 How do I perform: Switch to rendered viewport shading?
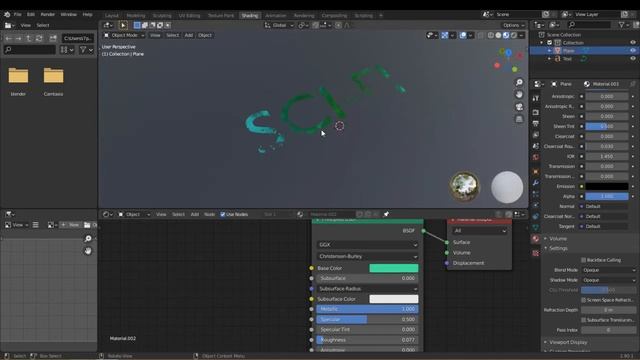click(514, 36)
